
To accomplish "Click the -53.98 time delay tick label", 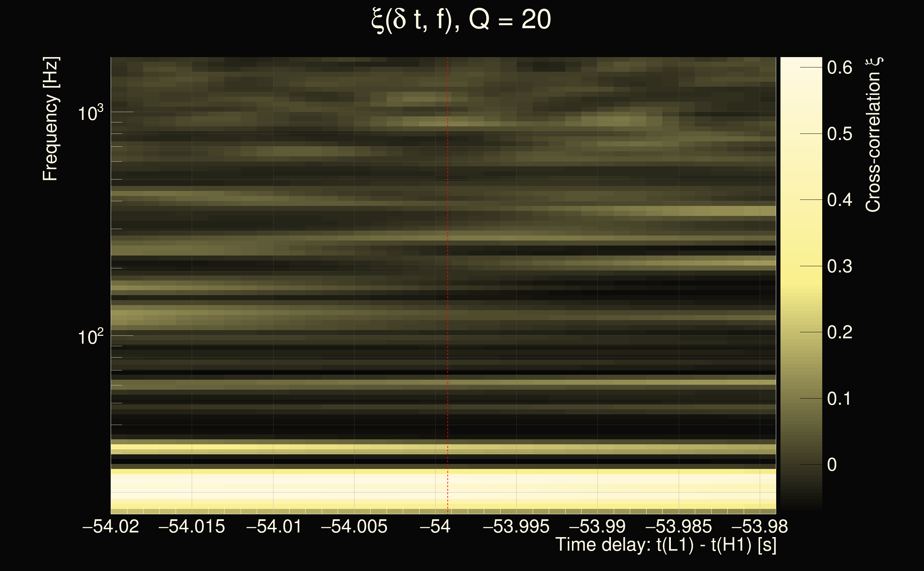I will click(760, 526).
